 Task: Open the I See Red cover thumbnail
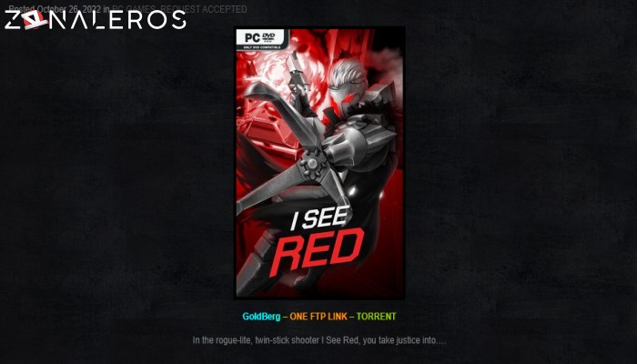click(x=319, y=163)
